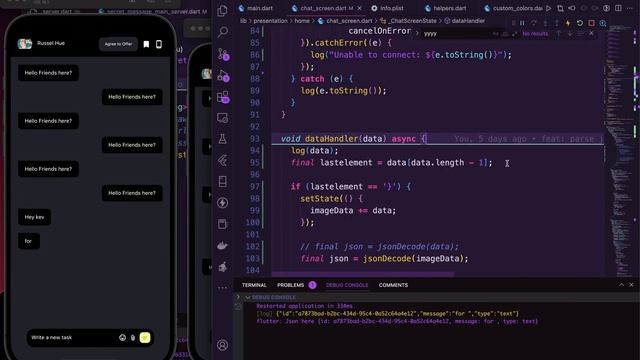Viewport: 640px width, 360px height.
Task: Tap the phone device icon in chat header
Action: (x=159, y=44)
